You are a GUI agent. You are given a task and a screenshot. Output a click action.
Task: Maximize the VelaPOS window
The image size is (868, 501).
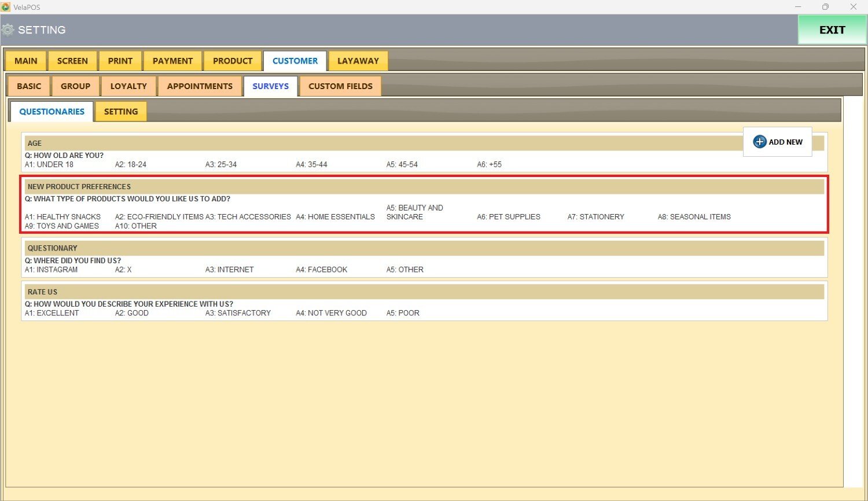[x=825, y=7]
